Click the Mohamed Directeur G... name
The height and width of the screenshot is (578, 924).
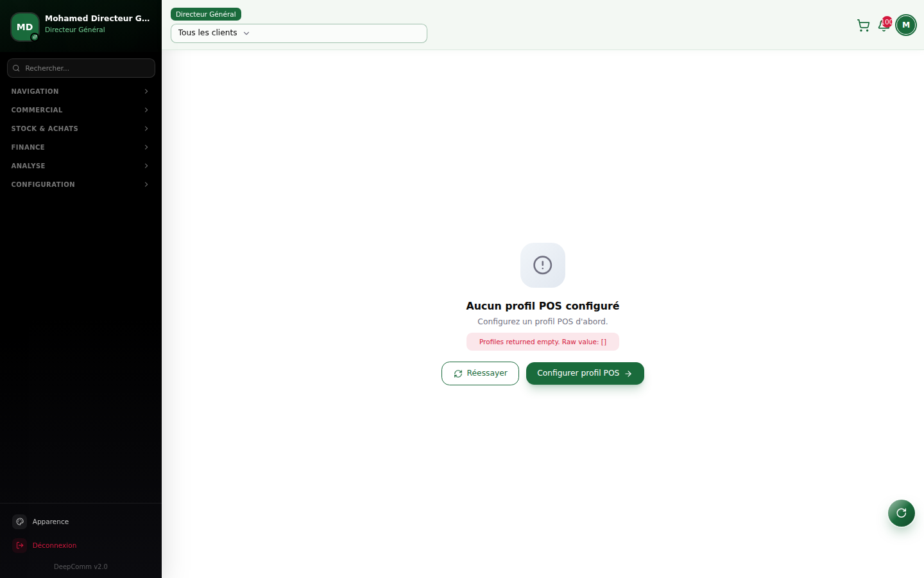coord(98,18)
